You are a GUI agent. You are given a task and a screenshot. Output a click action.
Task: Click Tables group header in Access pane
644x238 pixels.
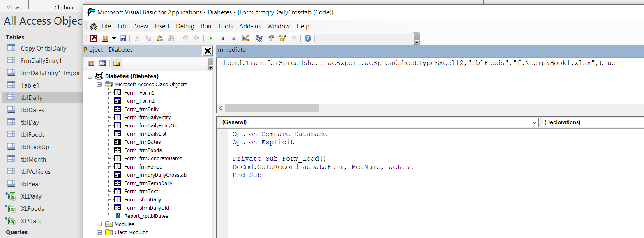click(15, 37)
